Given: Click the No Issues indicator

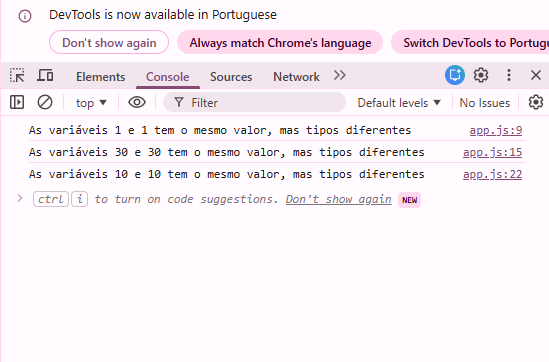Looking at the screenshot, I should pos(485,103).
